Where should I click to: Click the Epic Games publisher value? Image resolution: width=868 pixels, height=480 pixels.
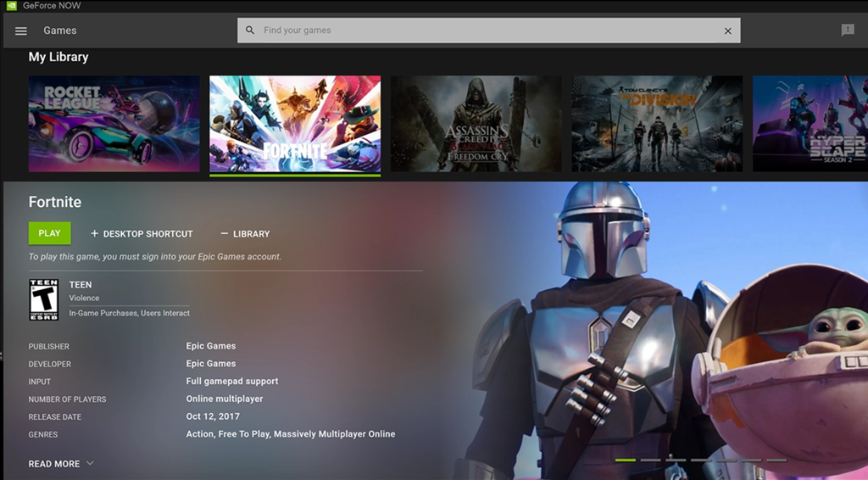click(x=211, y=346)
